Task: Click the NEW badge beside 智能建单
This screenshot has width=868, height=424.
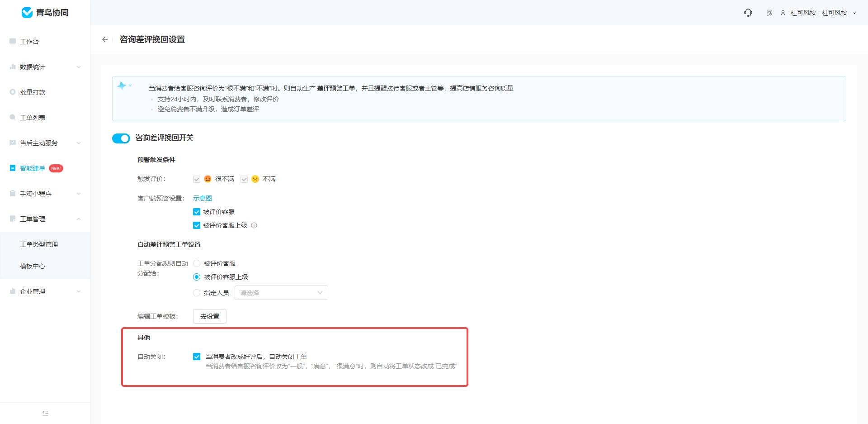Action: [x=56, y=168]
